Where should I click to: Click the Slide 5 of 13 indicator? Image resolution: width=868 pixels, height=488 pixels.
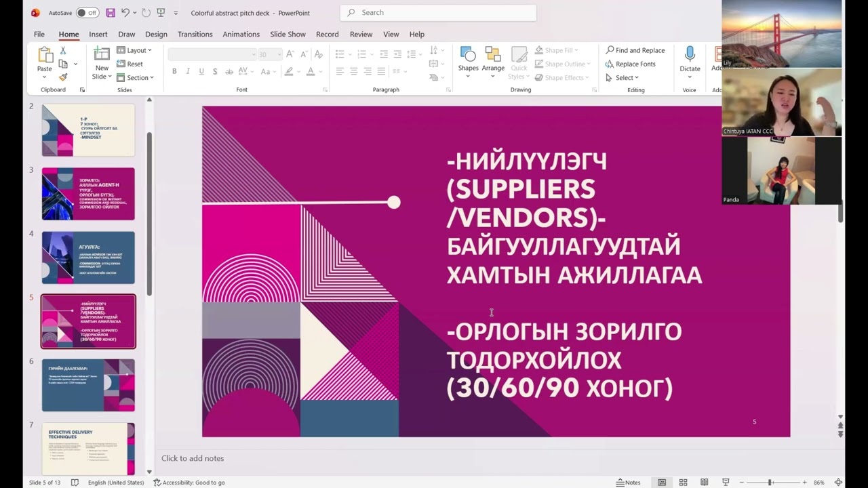pos(45,483)
